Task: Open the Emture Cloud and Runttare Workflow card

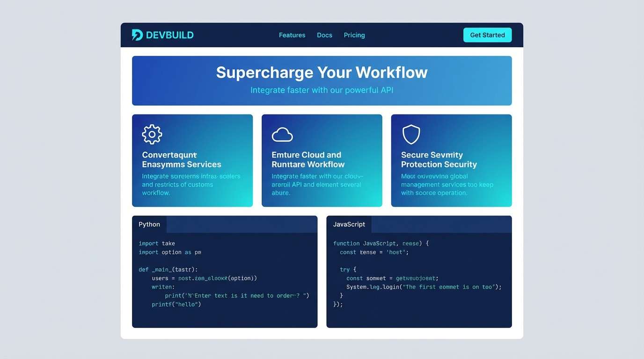Action: 322,160
